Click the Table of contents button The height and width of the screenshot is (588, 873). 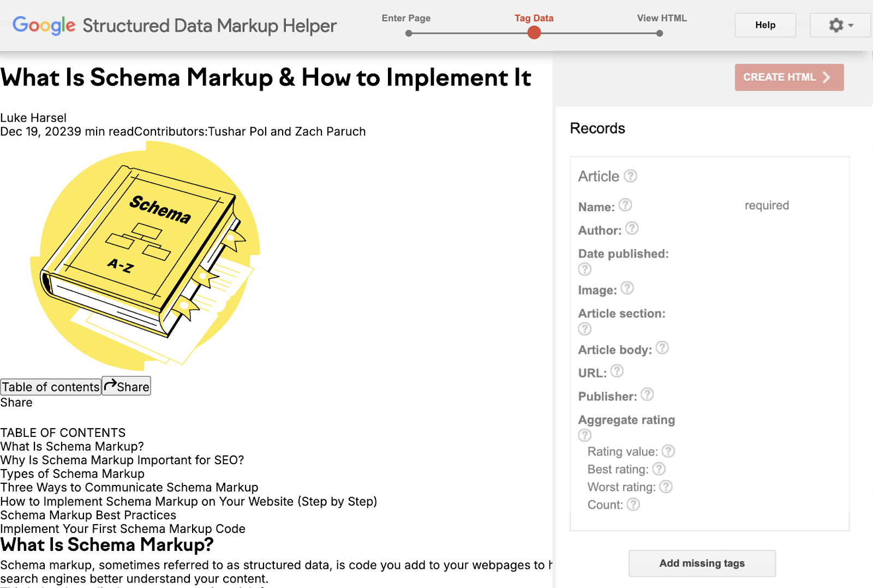point(51,387)
